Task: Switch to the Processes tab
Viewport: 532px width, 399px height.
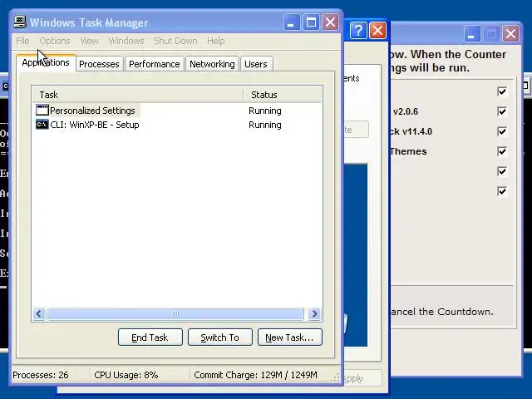Action: 99,64
